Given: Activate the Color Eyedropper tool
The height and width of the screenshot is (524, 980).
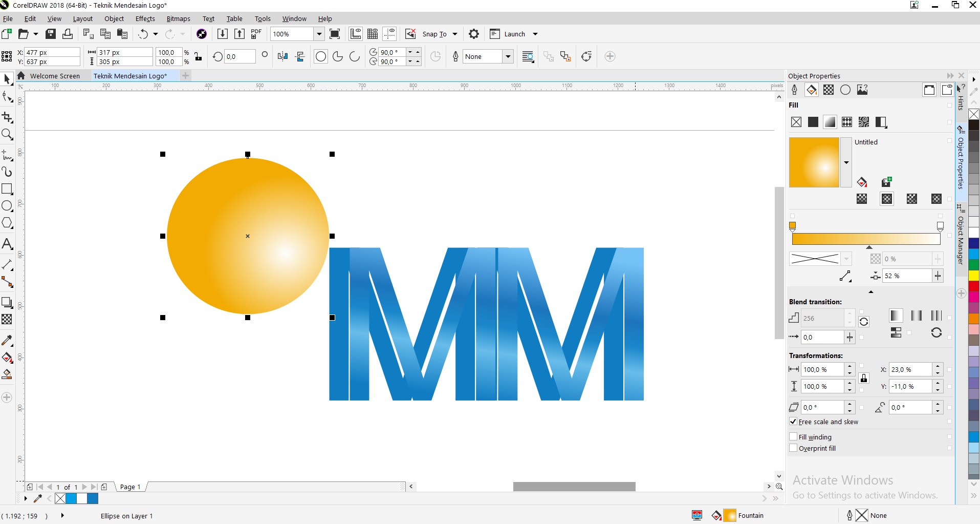Looking at the screenshot, I should 7,340.
